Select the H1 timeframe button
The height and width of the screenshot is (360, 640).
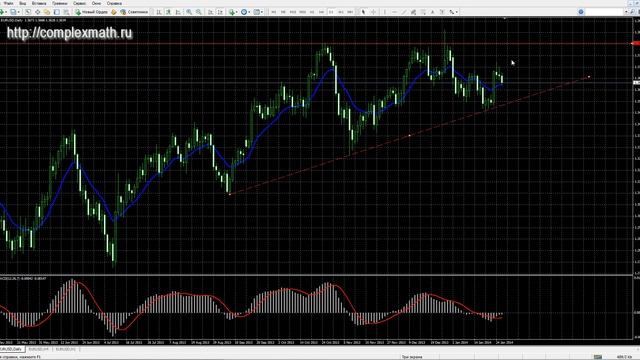tap(312, 12)
